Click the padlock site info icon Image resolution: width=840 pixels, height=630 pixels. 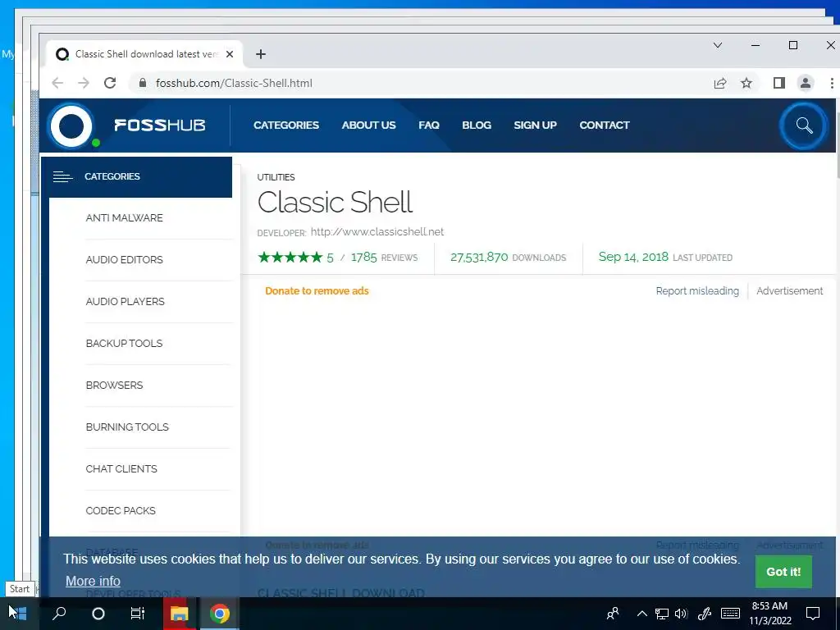142,83
